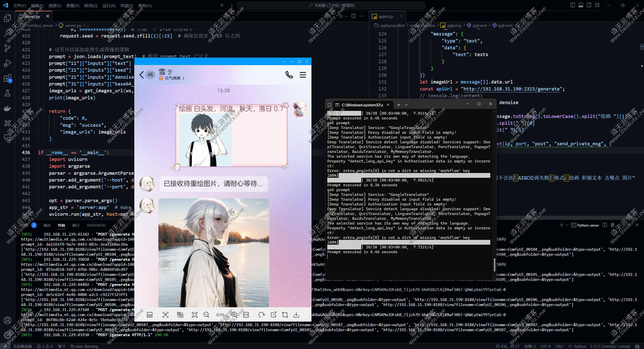Screen dimensions: 644x349
Task: Close the server.py tab
Action: (x=48, y=16)
